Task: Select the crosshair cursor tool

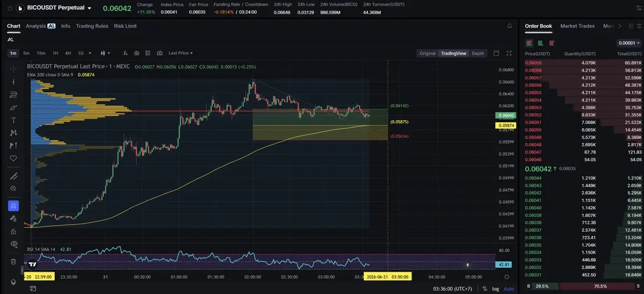Action: (13, 69)
